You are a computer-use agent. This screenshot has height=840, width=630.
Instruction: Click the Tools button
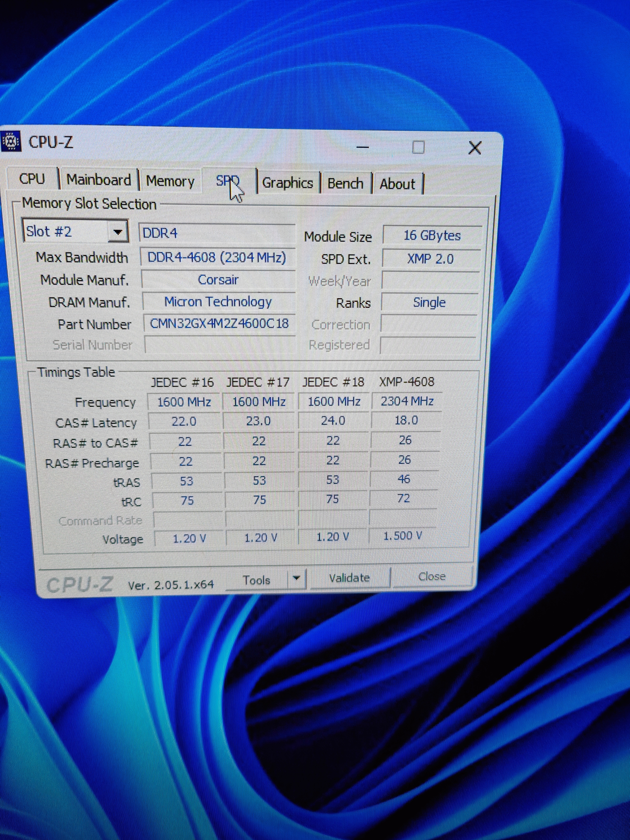(x=256, y=580)
